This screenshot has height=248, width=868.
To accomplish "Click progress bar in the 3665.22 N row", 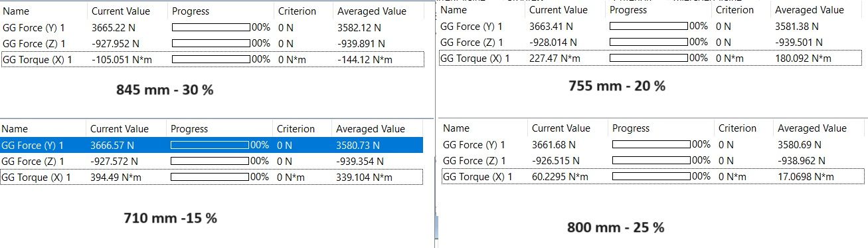I will 211,28.
